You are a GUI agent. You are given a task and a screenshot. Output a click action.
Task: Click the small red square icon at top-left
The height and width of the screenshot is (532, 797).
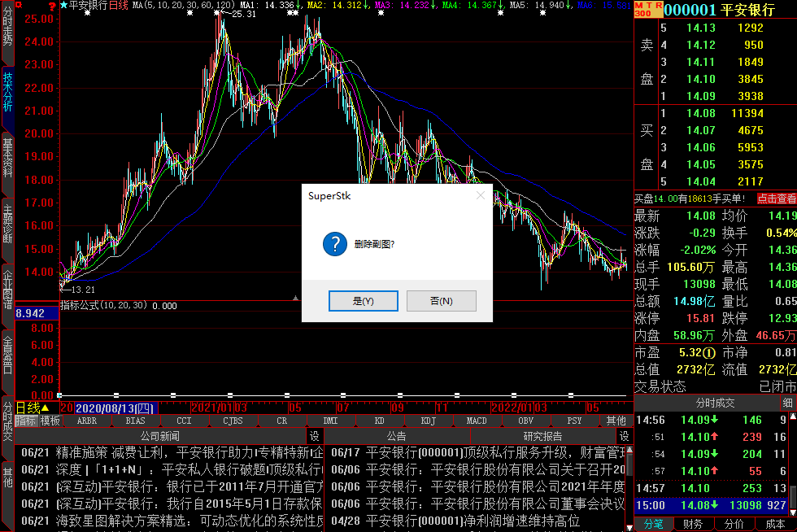tap(20, 5)
